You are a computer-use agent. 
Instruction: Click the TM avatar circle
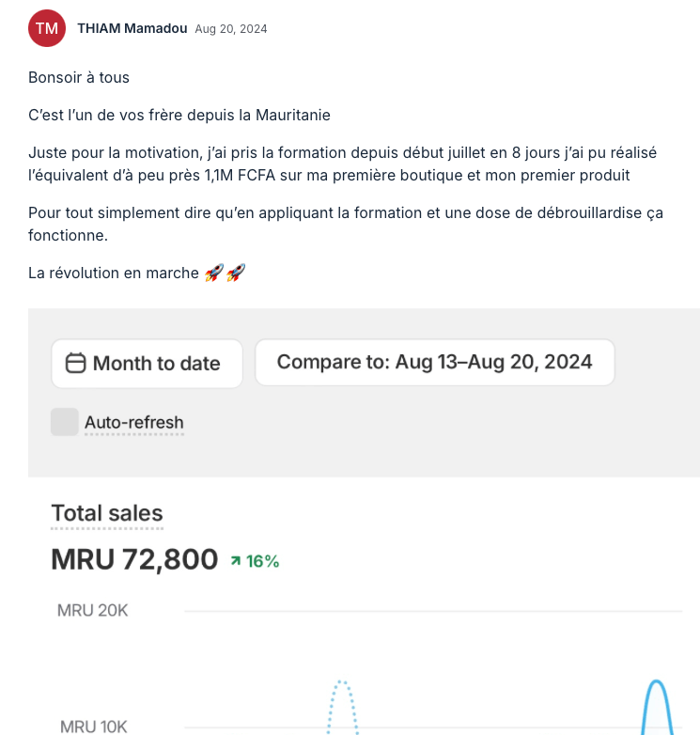click(47, 28)
